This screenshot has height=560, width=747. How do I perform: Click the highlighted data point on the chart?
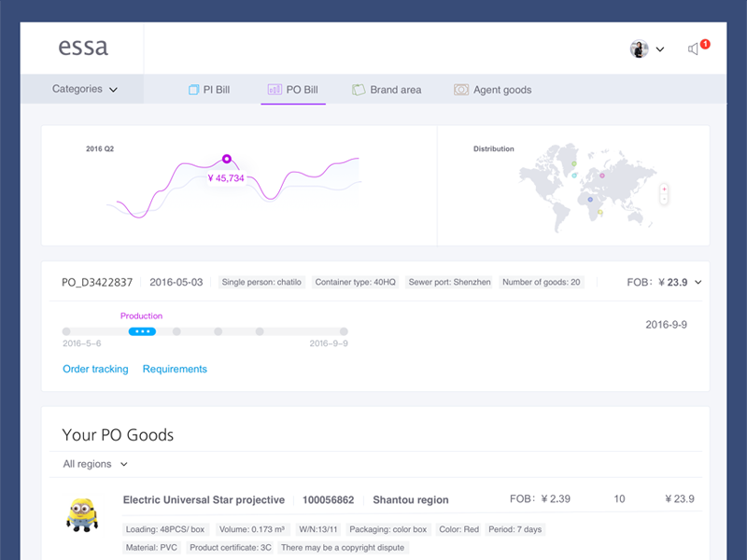click(225, 160)
